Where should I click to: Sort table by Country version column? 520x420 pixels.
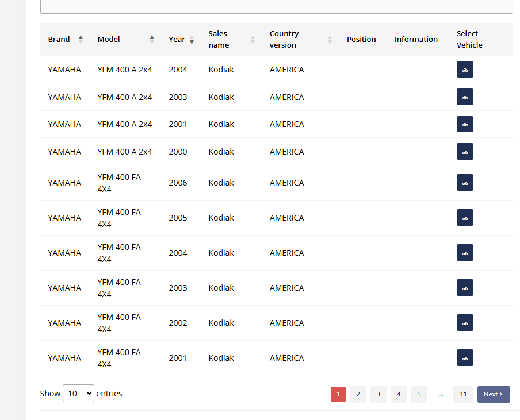coord(300,40)
